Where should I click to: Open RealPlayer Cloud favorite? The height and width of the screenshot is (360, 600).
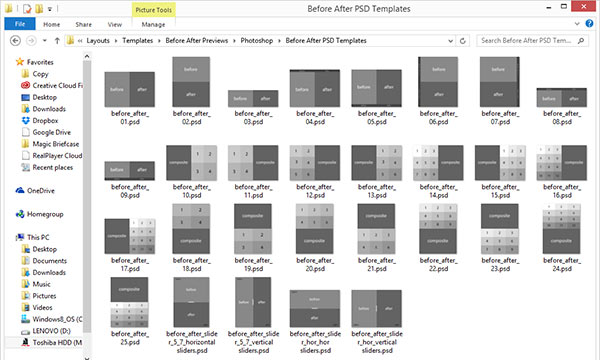point(52,156)
